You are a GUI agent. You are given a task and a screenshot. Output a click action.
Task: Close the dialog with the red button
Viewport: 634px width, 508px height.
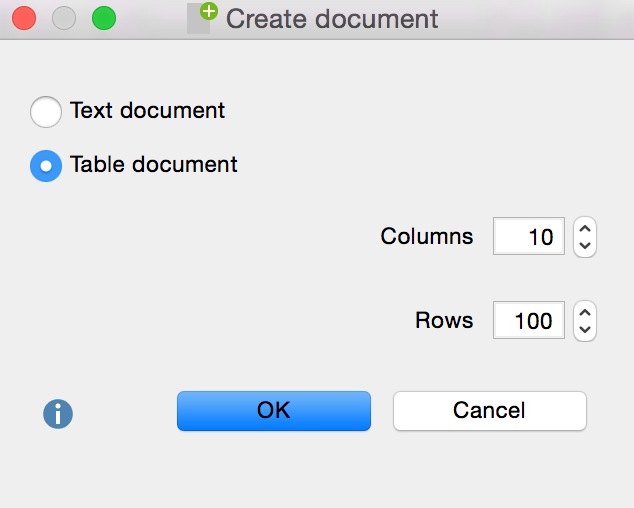24,18
